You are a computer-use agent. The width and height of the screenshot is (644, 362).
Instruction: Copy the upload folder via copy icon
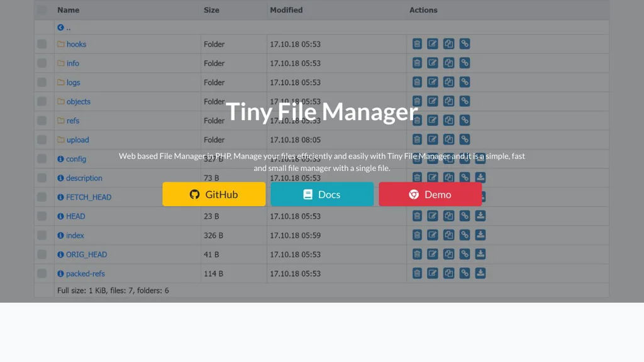(448, 140)
